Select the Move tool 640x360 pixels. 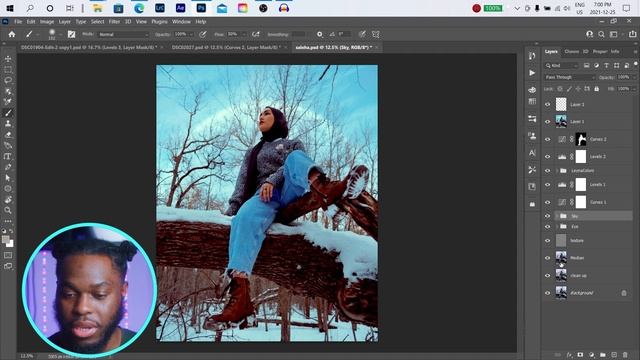[x=8, y=59]
